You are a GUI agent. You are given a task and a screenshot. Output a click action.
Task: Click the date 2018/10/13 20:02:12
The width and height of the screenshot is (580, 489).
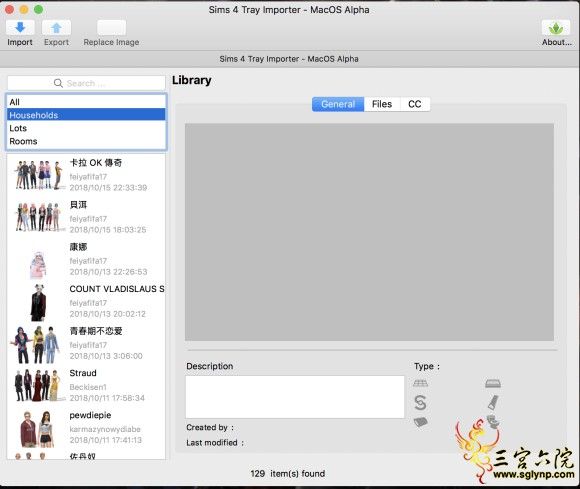pos(108,314)
